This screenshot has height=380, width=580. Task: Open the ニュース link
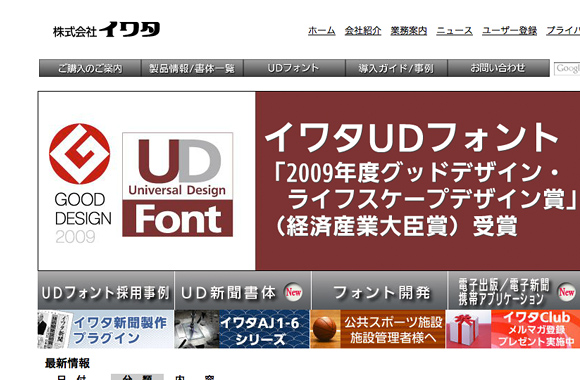click(454, 31)
